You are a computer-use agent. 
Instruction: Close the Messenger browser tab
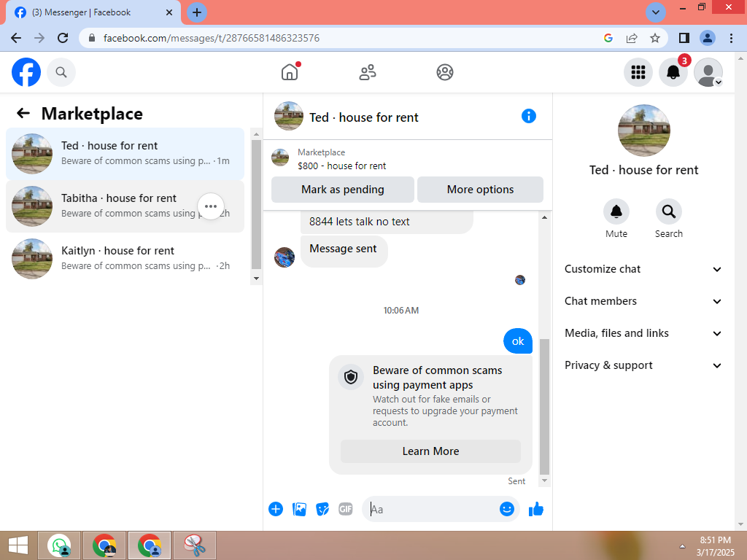pyautogui.click(x=169, y=12)
